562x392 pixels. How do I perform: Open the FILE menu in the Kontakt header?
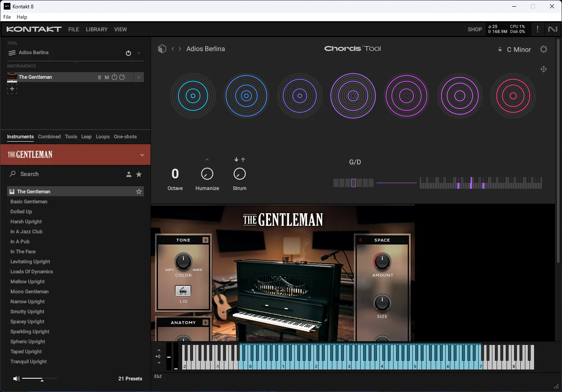coord(74,30)
